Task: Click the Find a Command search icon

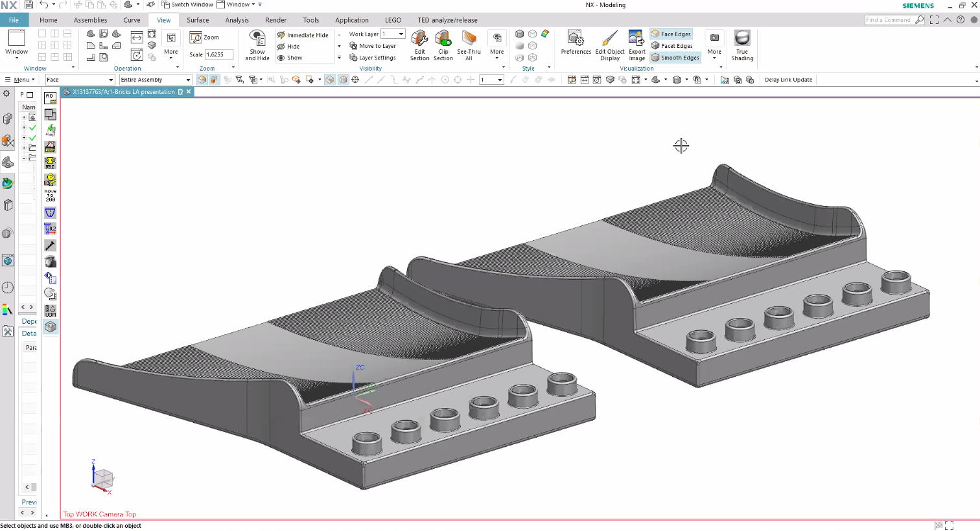Action: point(919,20)
